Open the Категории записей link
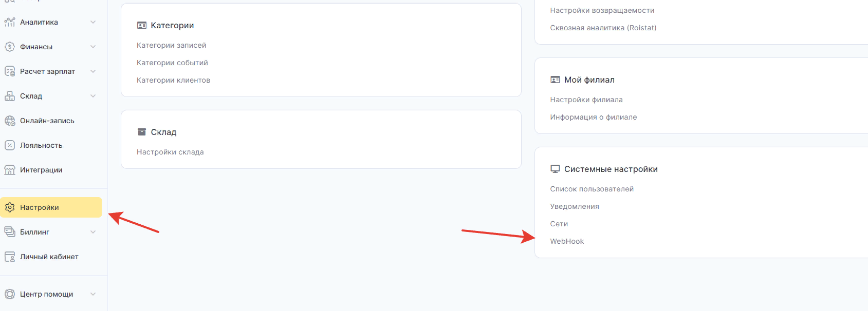Viewport: 868px width, 311px height. [172, 45]
